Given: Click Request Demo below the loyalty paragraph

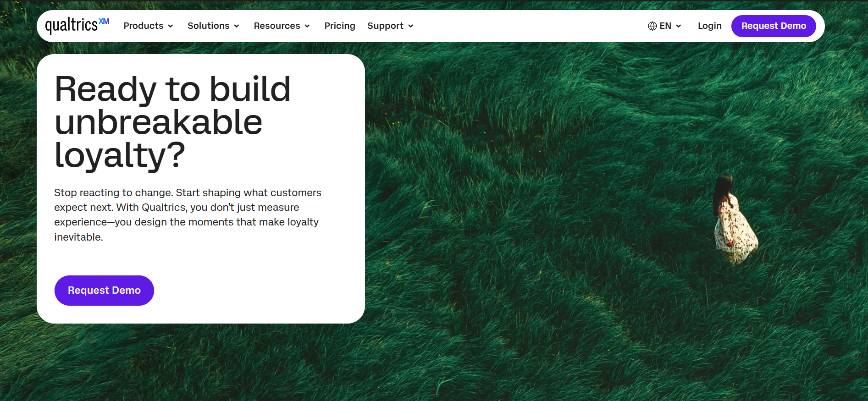Looking at the screenshot, I should (104, 291).
